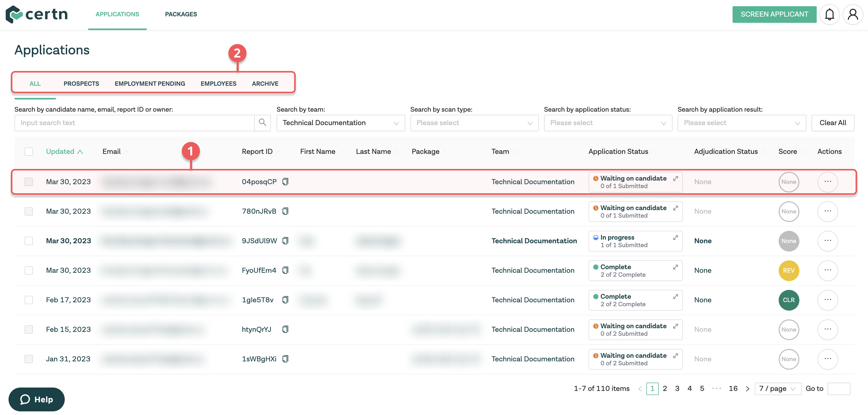The height and width of the screenshot is (415, 868).
Task: Select checkbox for report 04posqCP
Action: point(29,182)
